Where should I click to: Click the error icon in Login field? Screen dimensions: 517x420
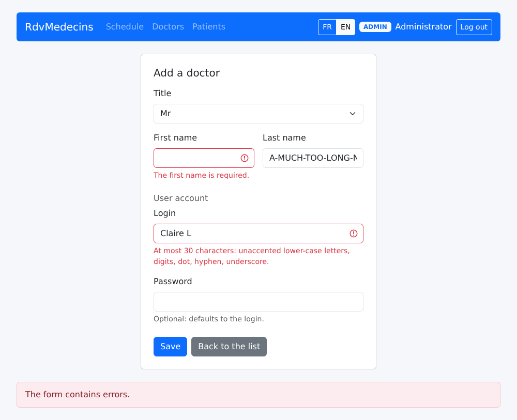click(x=354, y=234)
